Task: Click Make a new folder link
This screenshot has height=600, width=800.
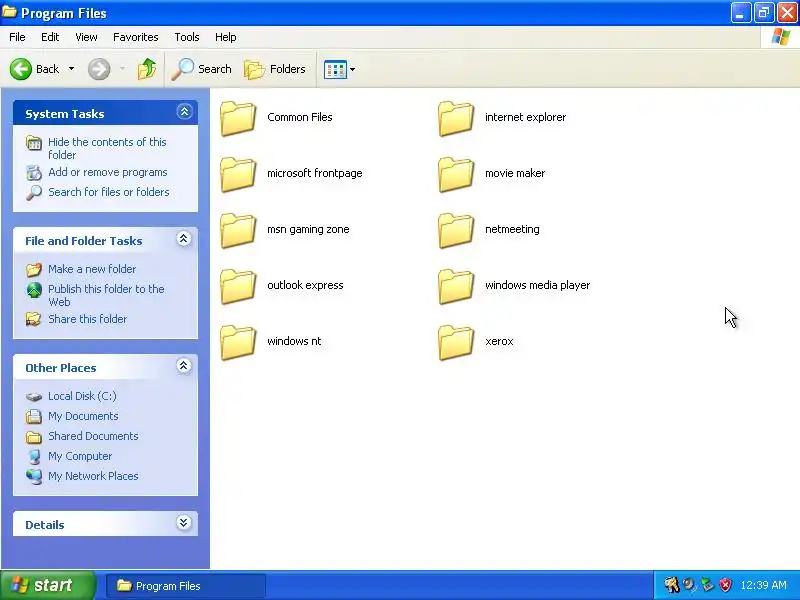Action: tap(92, 269)
